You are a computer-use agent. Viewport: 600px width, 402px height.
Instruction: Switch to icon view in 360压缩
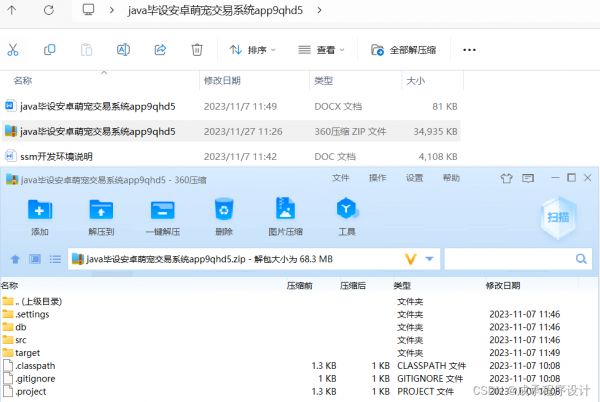pyautogui.click(x=35, y=259)
